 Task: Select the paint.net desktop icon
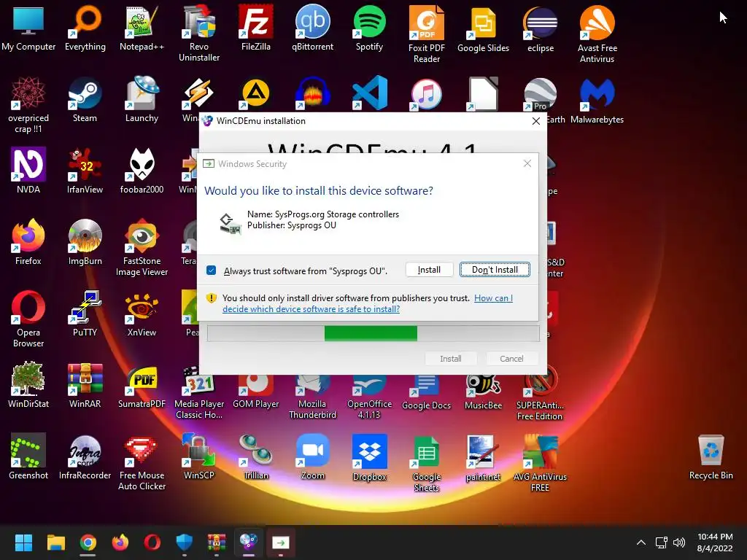click(483, 459)
